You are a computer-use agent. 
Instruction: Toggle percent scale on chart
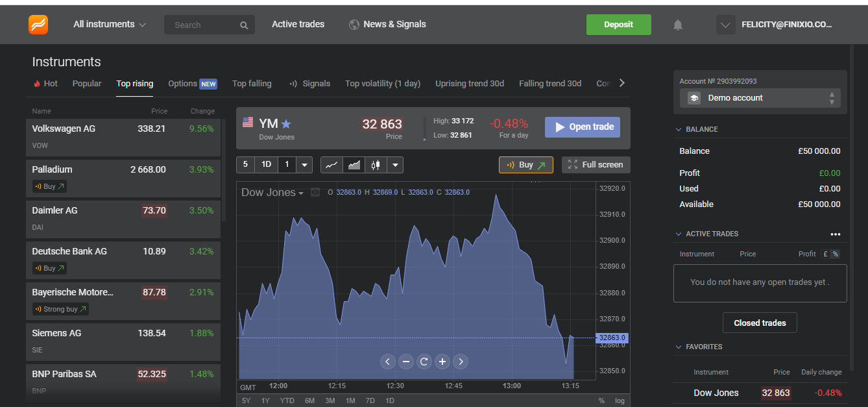pos(601,401)
